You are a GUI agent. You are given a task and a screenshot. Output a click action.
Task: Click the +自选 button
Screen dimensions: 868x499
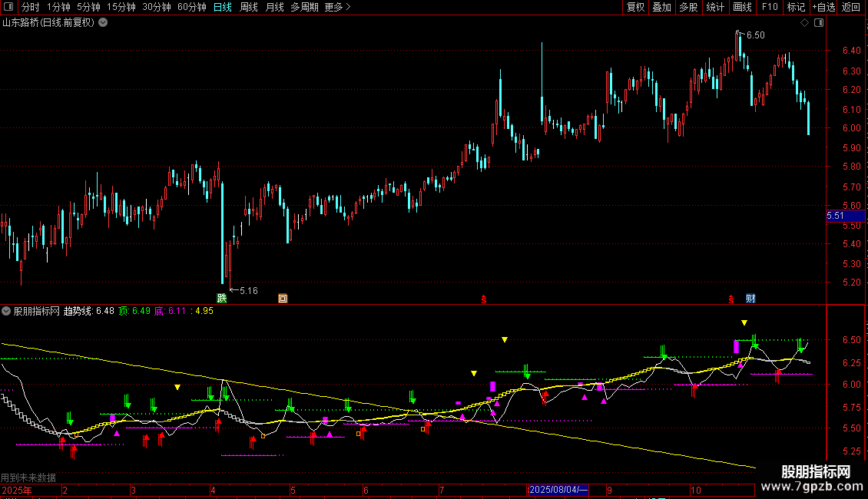pyautogui.click(x=823, y=7)
